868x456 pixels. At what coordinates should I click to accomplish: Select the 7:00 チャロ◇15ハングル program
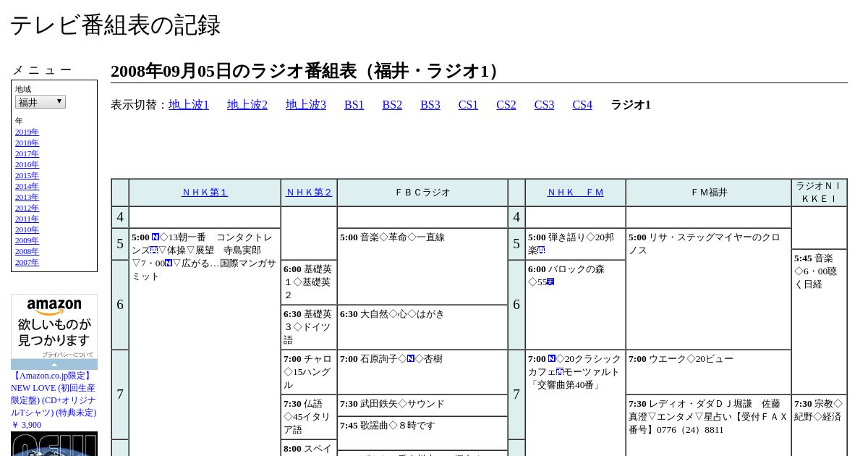[309, 372]
